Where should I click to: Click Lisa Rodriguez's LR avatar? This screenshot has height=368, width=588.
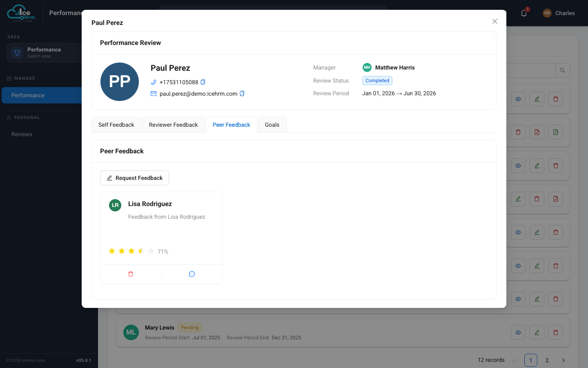pos(115,205)
